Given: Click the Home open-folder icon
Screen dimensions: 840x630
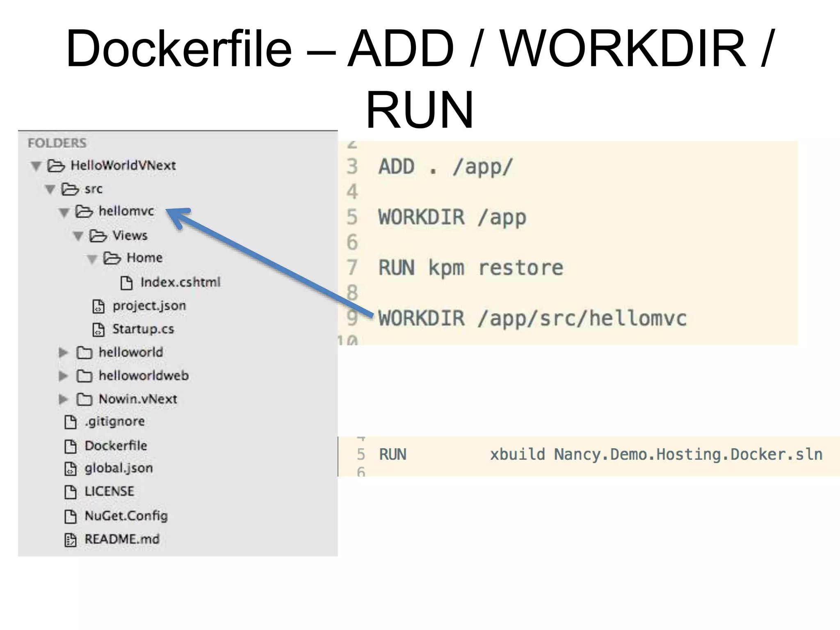Looking at the screenshot, I should [112, 258].
